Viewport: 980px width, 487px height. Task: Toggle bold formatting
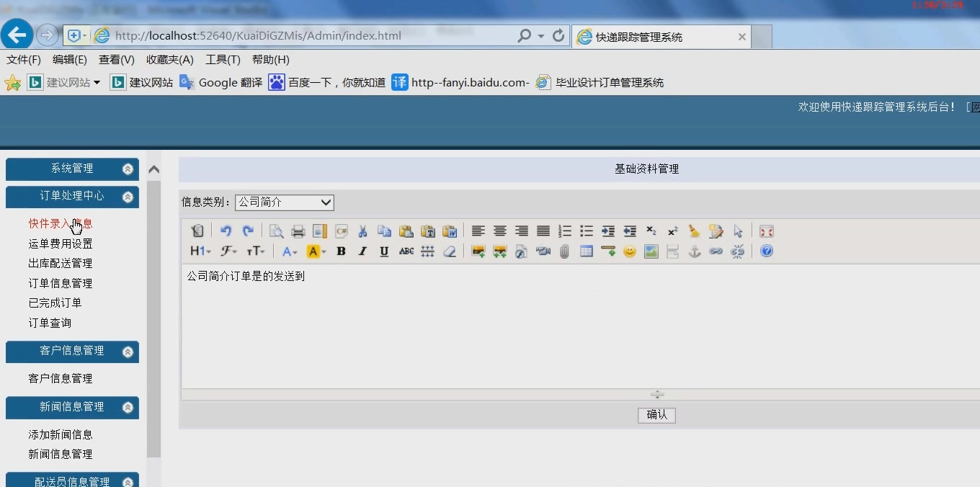coord(340,251)
